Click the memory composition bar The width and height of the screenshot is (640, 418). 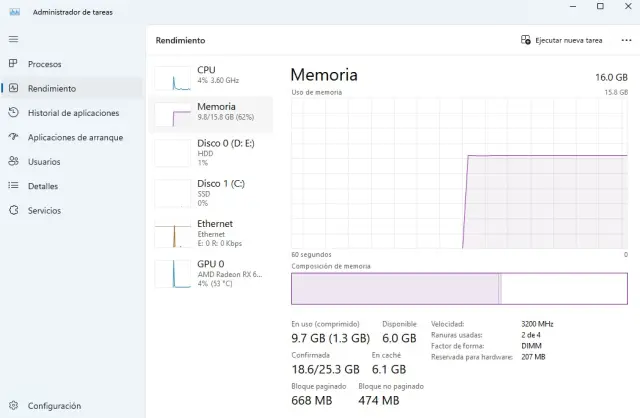[459, 288]
